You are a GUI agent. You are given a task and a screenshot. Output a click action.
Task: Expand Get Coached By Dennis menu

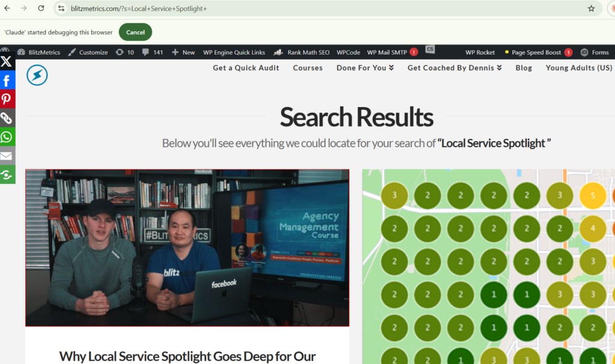click(454, 68)
